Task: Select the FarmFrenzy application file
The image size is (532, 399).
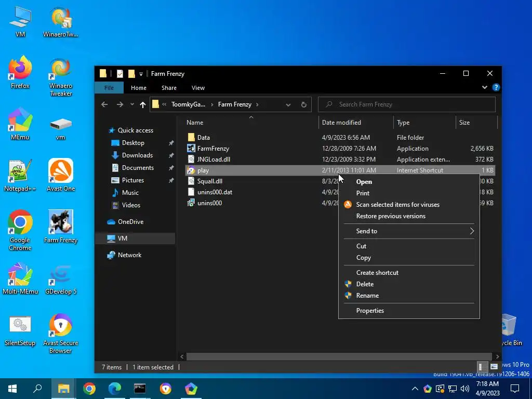Action: click(x=340, y=149)
